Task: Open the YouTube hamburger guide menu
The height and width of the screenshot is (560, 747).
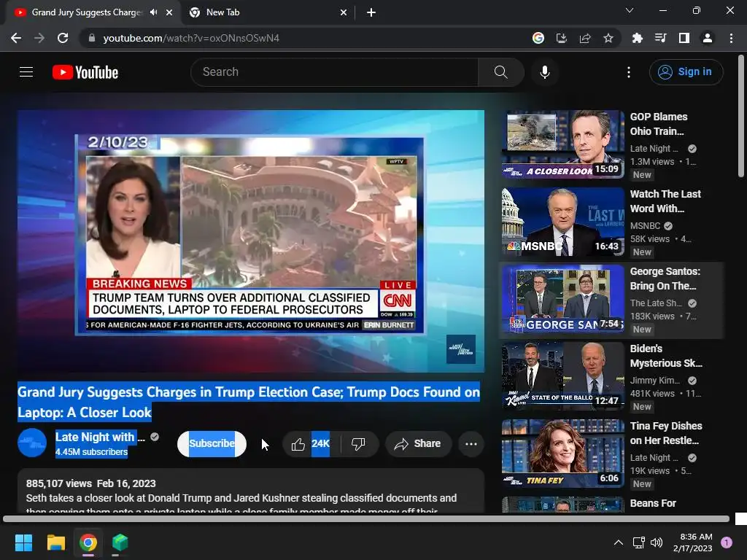Action: click(x=26, y=72)
